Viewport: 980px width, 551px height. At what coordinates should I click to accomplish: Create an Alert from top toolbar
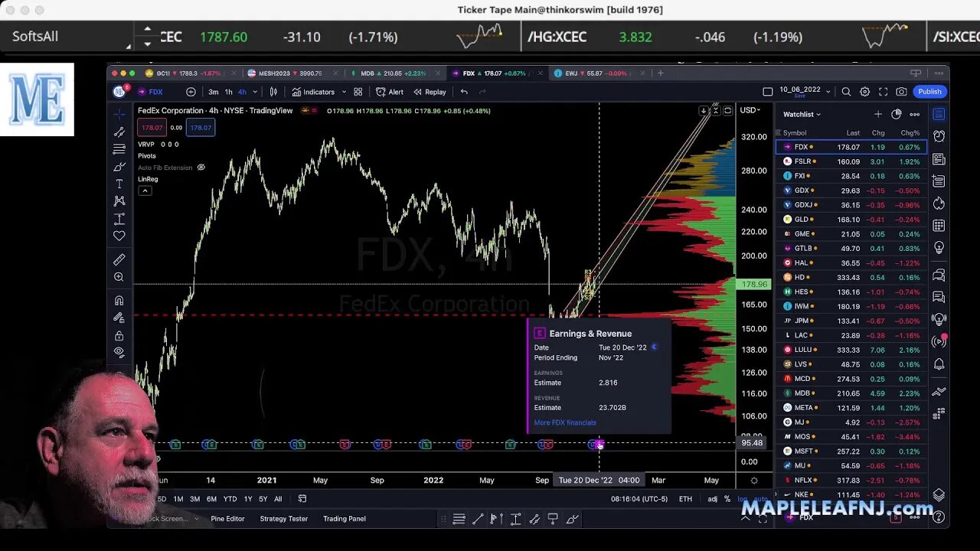point(390,92)
